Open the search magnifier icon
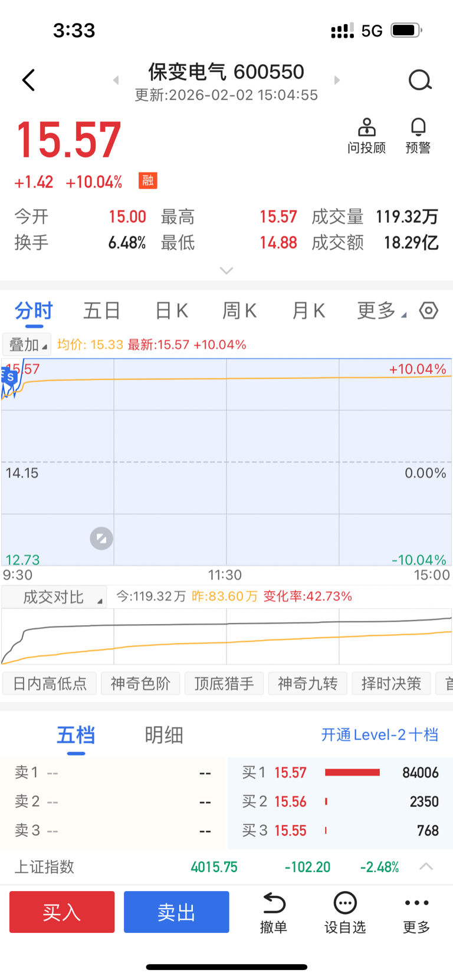This screenshot has width=453, height=980. (420, 80)
